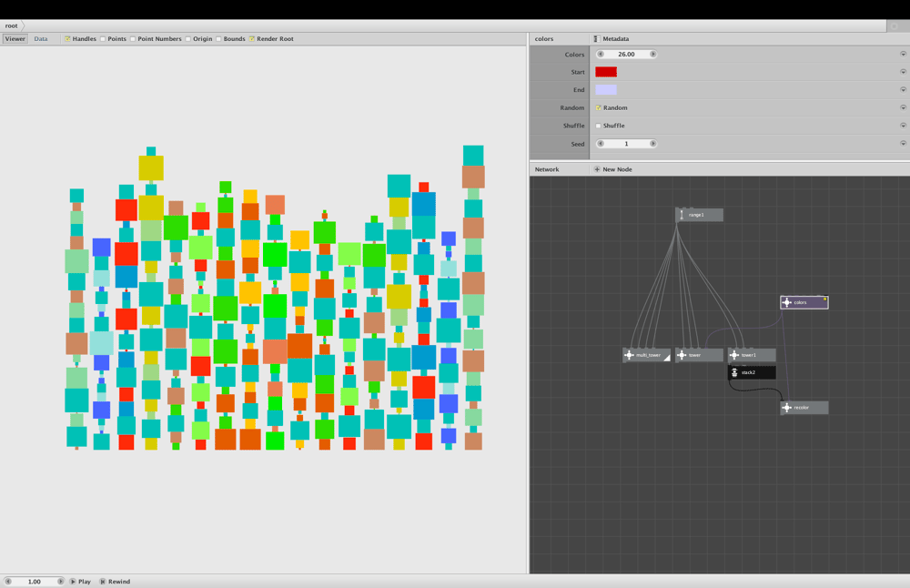
Task: Click the multi_tower node corner triangle
Action: click(x=667, y=358)
